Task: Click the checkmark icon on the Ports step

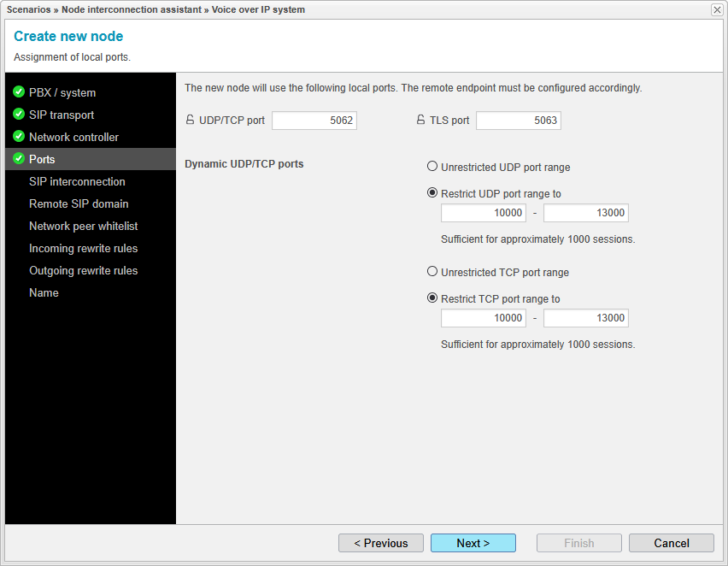Action: click(18, 159)
